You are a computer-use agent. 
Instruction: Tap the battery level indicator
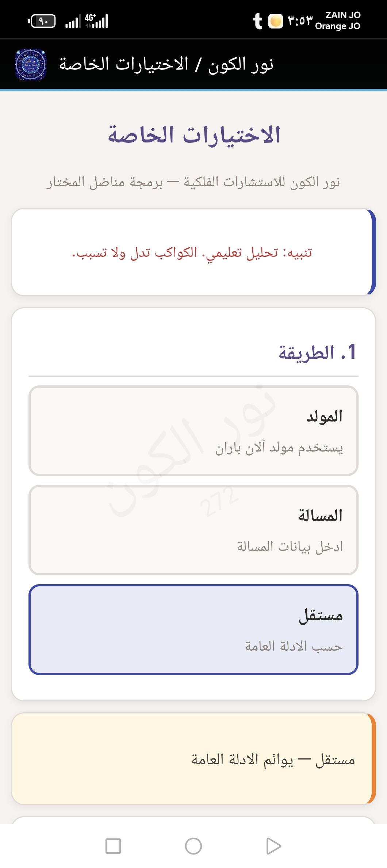click(x=42, y=21)
